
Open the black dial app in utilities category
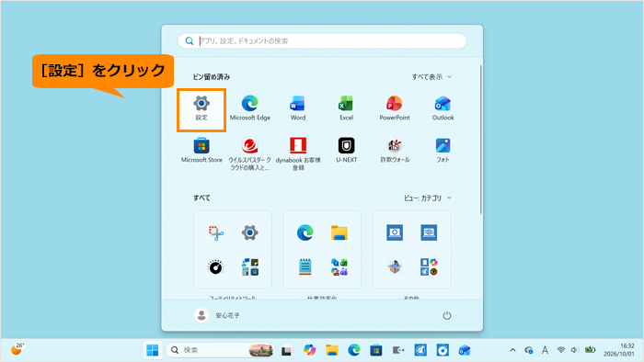tap(215, 266)
